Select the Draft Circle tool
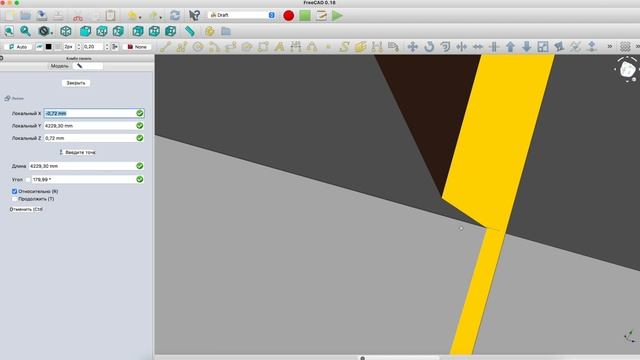The image size is (640, 360). point(198,47)
